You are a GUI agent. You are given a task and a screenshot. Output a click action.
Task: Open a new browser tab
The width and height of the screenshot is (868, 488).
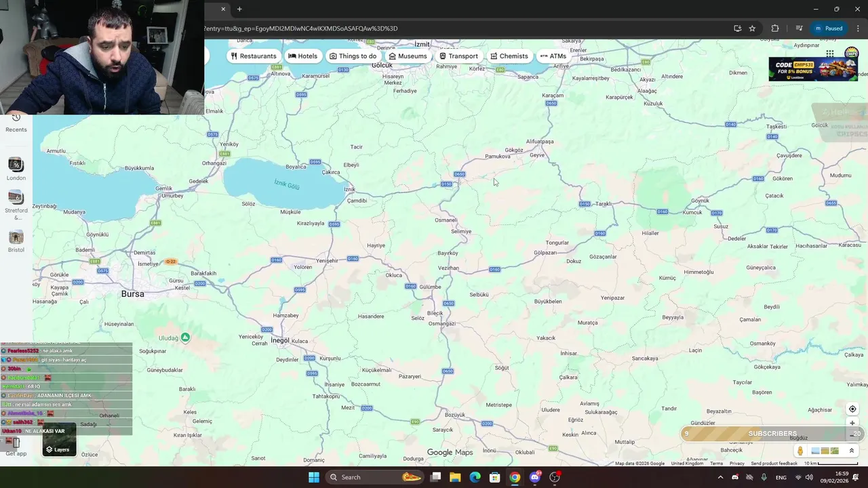[239, 9]
